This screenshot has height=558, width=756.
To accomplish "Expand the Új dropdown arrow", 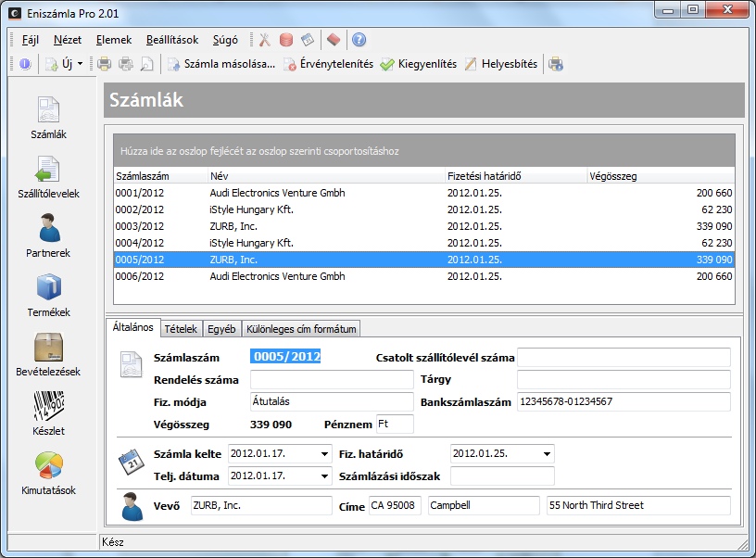I will 81,64.
